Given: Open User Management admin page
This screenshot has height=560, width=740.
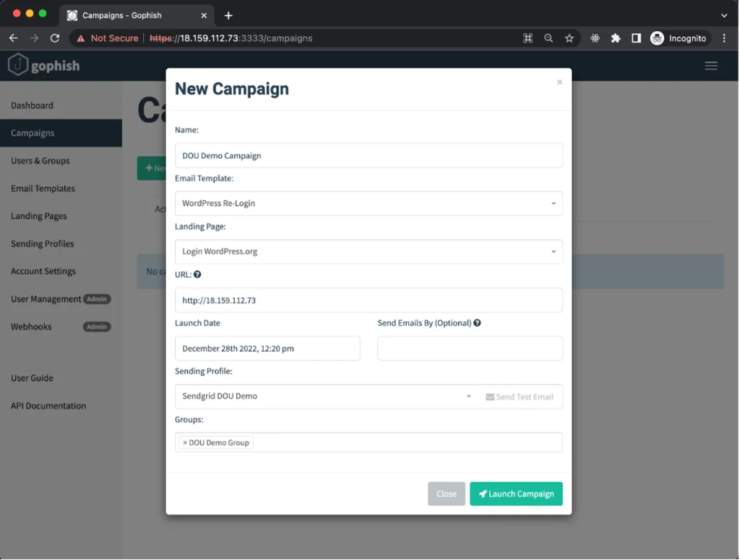Looking at the screenshot, I should point(46,298).
